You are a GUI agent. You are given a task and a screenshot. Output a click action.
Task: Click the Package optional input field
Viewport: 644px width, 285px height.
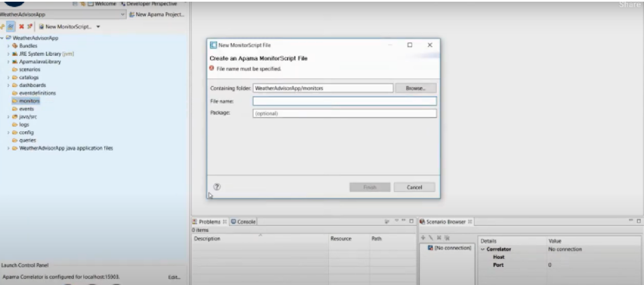coord(344,113)
